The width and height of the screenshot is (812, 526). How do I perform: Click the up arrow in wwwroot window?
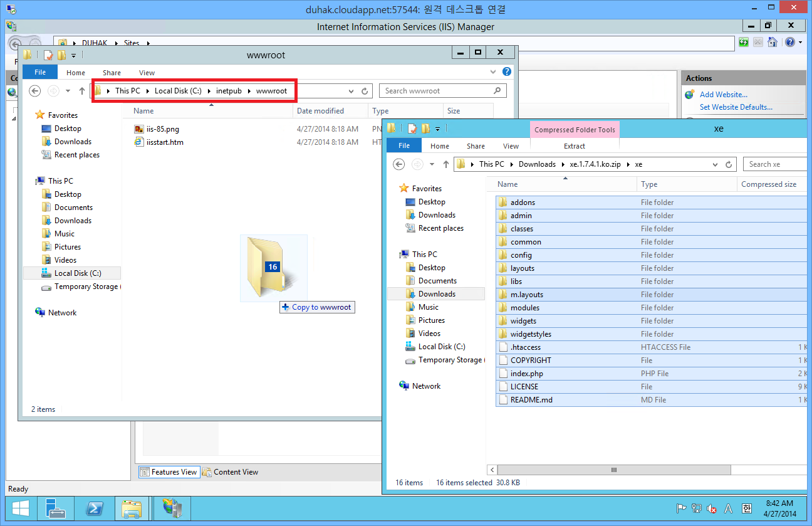pos(82,91)
